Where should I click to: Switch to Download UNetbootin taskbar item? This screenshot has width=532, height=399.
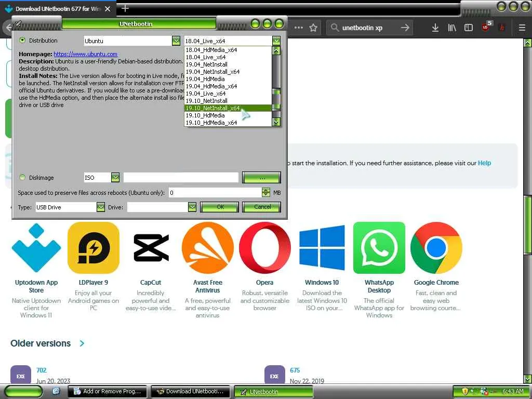[x=191, y=392]
